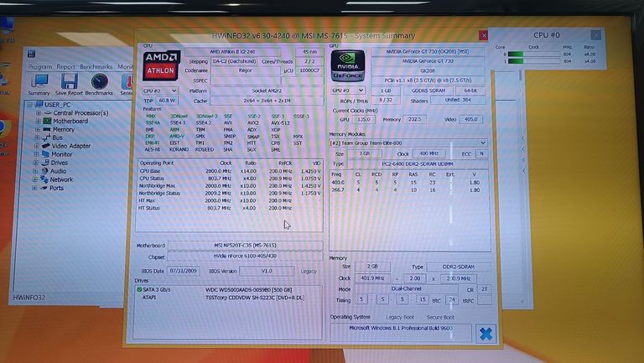Expand the Memory tree node
This screenshot has width=644, height=363.
point(38,129)
